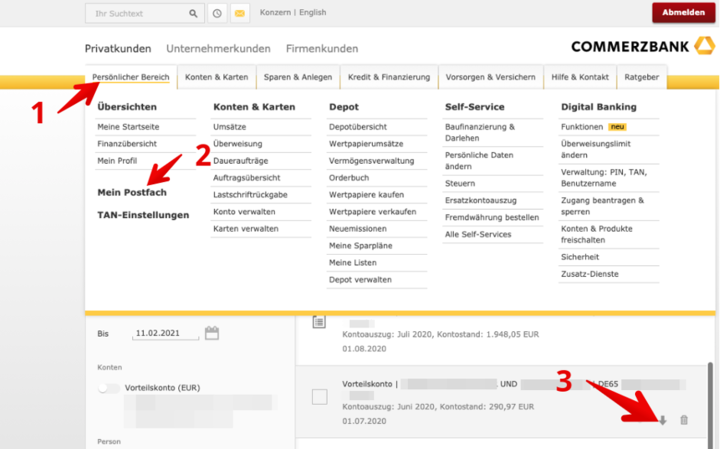Delete the Juni 2020 Kontoauszug

(x=684, y=420)
